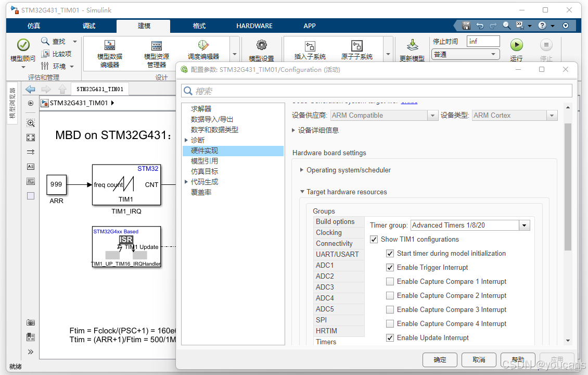The width and height of the screenshot is (588, 375).
Task: Toggle Enable Update Interrupt checkbox
Action: (390, 338)
